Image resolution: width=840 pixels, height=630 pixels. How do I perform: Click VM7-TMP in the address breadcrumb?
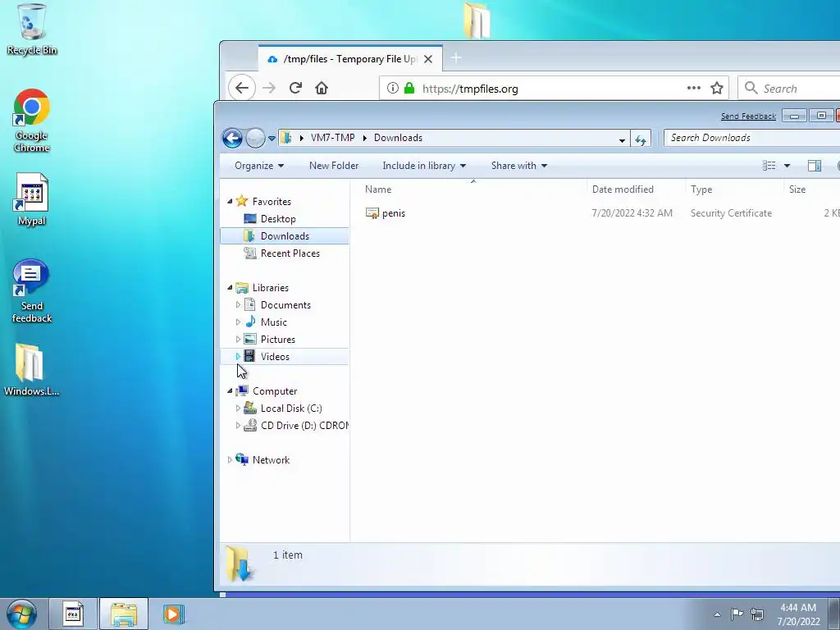[333, 138]
